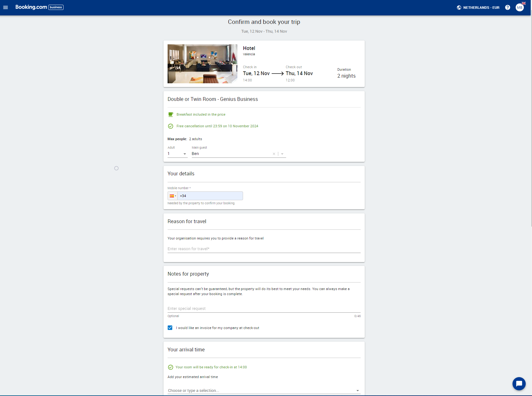Click the Booking.com business logo
Viewport: 532px width, 396px height.
[39, 7]
